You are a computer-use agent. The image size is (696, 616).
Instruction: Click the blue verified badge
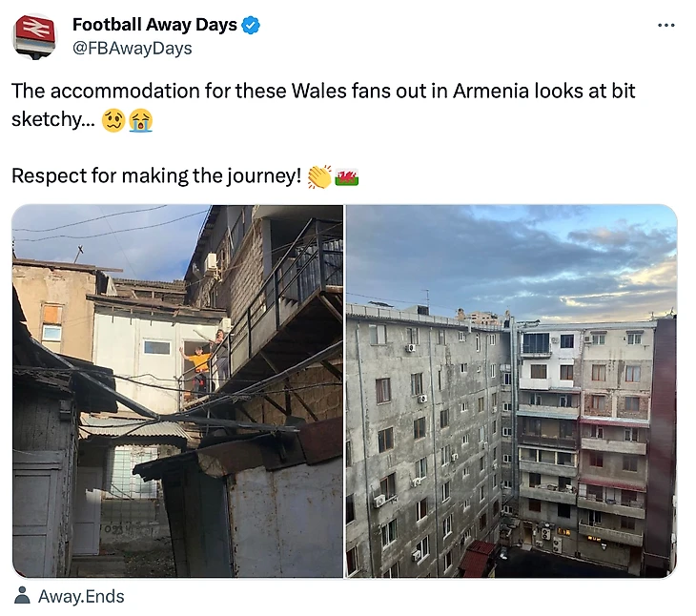[251, 26]
